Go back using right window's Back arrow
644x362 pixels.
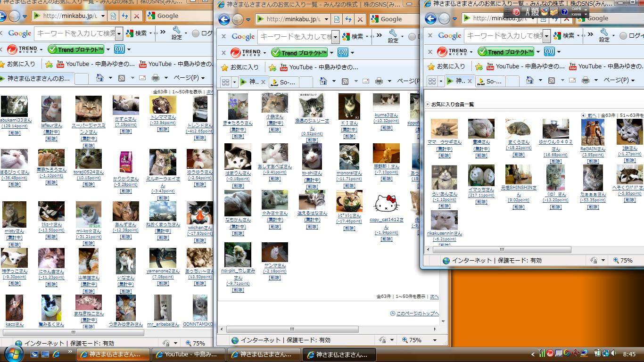430,18
